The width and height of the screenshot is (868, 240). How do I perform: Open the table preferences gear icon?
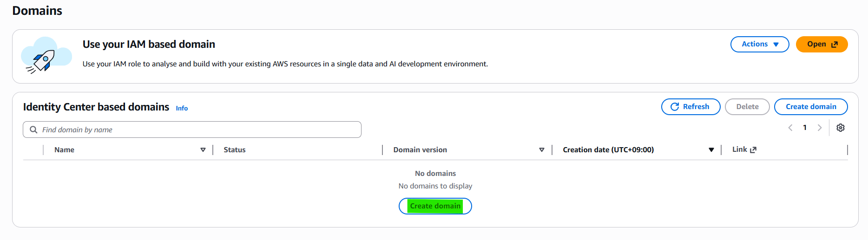[x=840, y=128]
